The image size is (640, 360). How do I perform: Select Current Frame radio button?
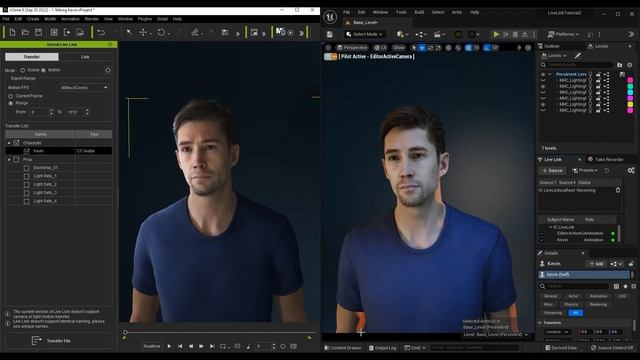tap(11, 96)
